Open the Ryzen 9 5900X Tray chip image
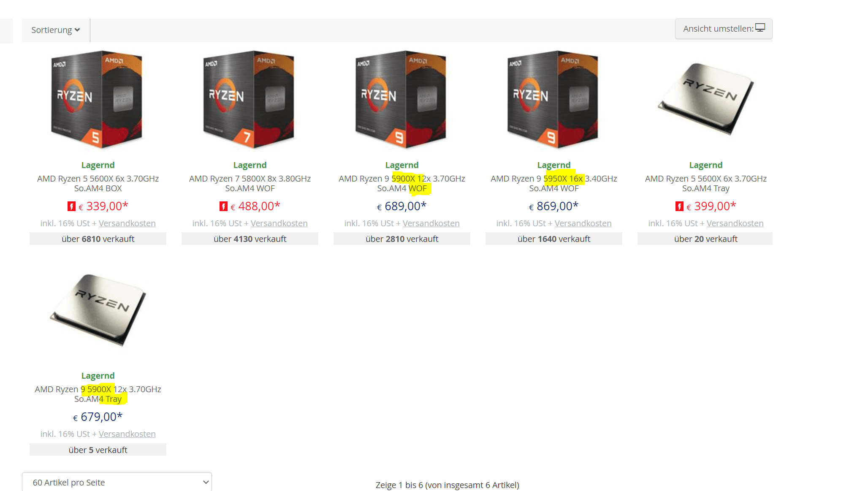Image resolution: width=868 pixels, height=491 pixels. coord(98,310)
